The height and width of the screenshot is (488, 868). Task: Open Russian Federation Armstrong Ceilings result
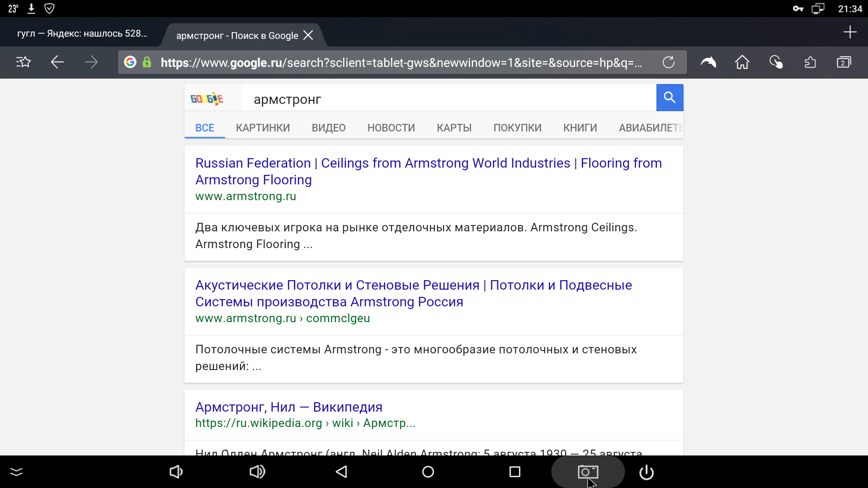[x=429, y=171]
